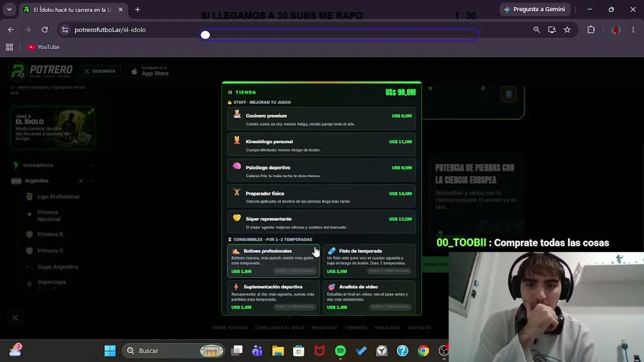
Task: Open the Términos footer link
Action: pos(356,328)
